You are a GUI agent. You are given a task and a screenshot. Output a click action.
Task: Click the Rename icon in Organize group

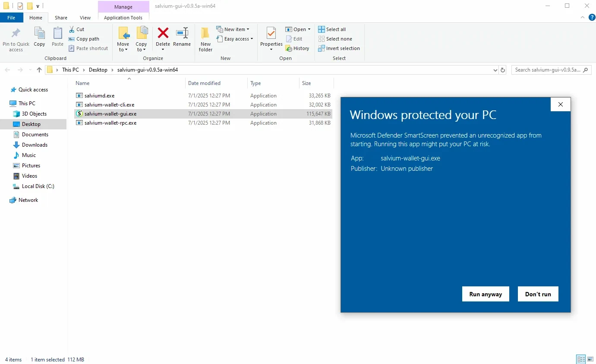(182, 34)
